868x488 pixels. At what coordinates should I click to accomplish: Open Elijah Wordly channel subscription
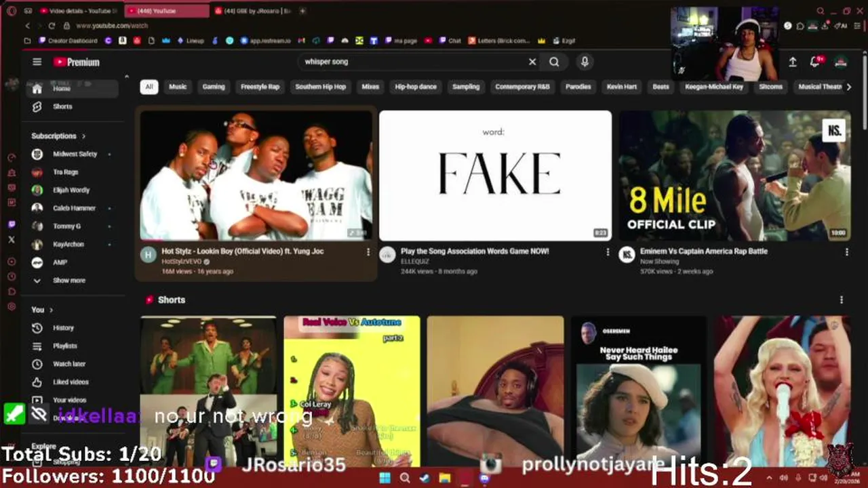tap(73, 190)
